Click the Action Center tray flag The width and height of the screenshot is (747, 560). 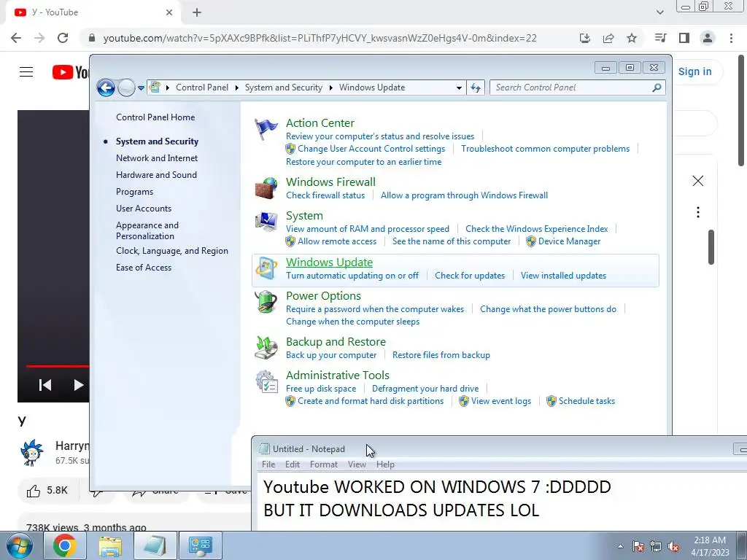638,547
